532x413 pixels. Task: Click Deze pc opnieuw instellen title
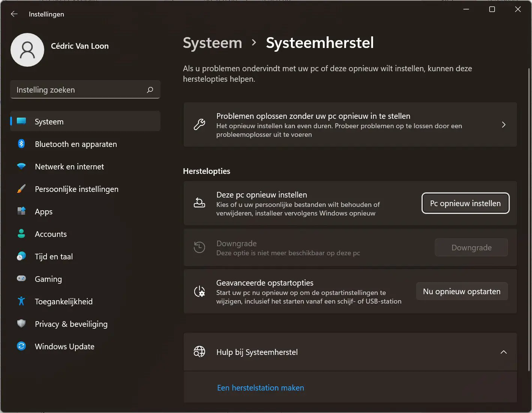(262, 195)
